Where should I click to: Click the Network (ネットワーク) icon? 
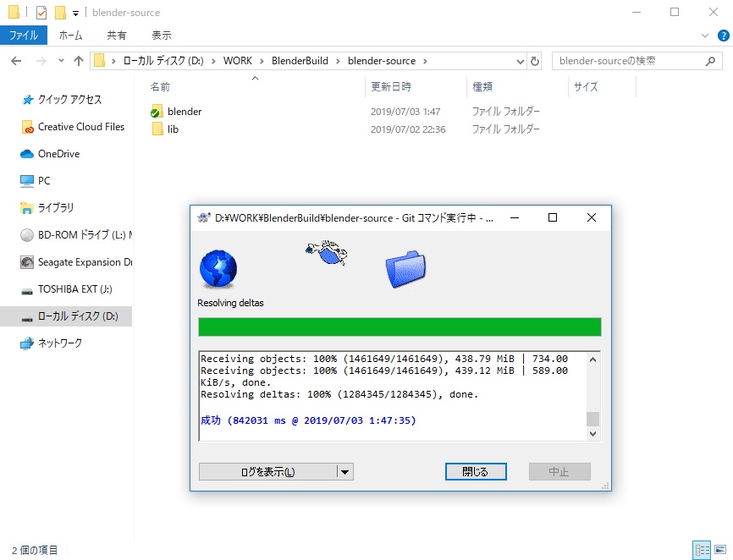pos(27,343)
